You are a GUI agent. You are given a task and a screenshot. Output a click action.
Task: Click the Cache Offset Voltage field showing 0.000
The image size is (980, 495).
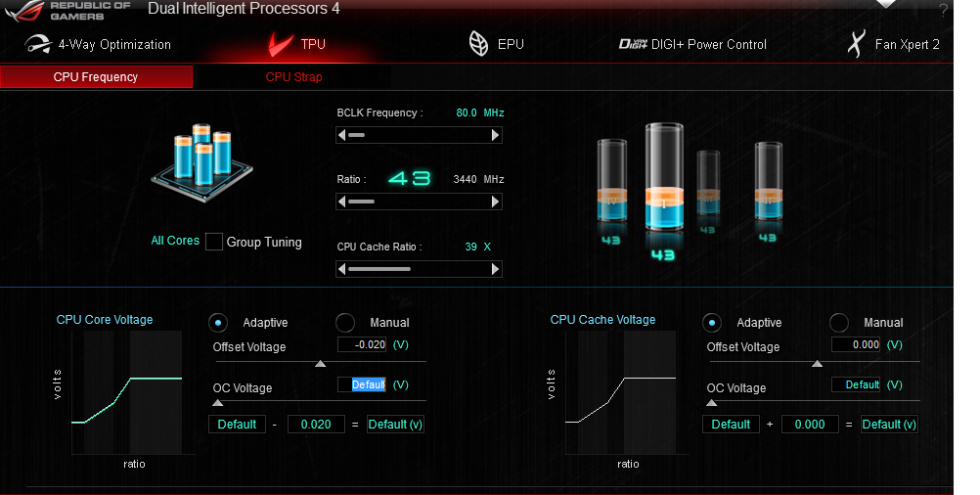click(x=856, y=344)
